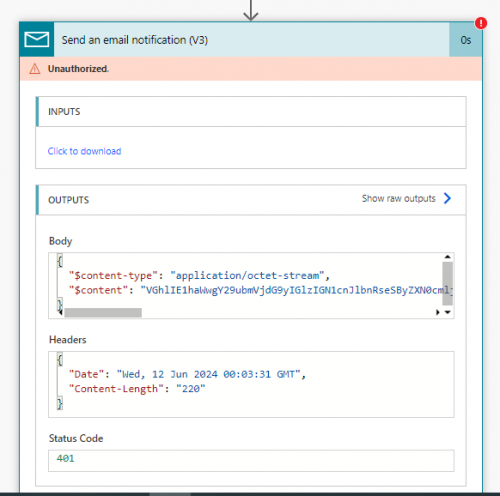This screenshot has width=500, height=496.
Task: Click the Body horizontal scrollbar thumb
Action: (x=103, y=313)
